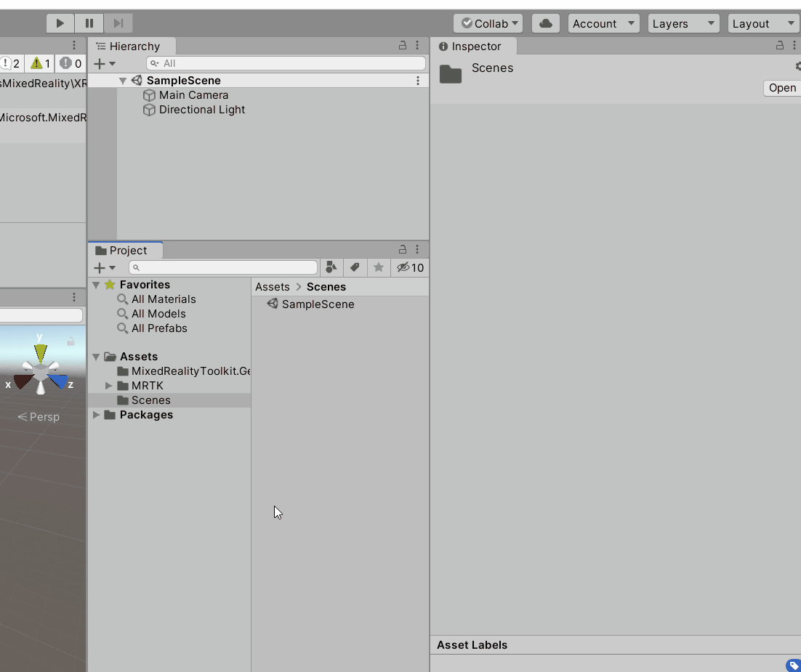Open the Collab dropdown
Screen dimensions: 801x672
488,23
